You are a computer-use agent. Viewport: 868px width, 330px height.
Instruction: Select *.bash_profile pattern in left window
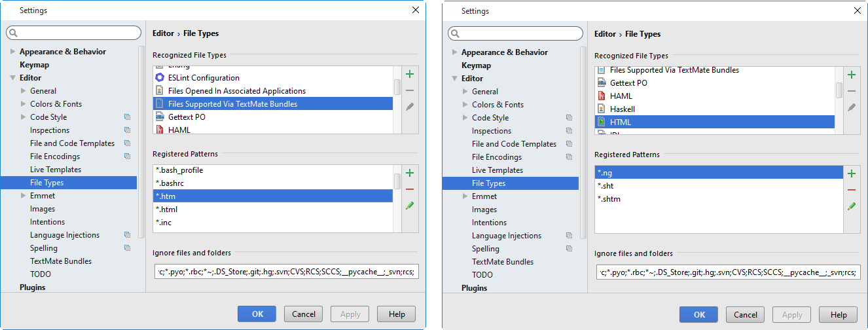point(273,170)
